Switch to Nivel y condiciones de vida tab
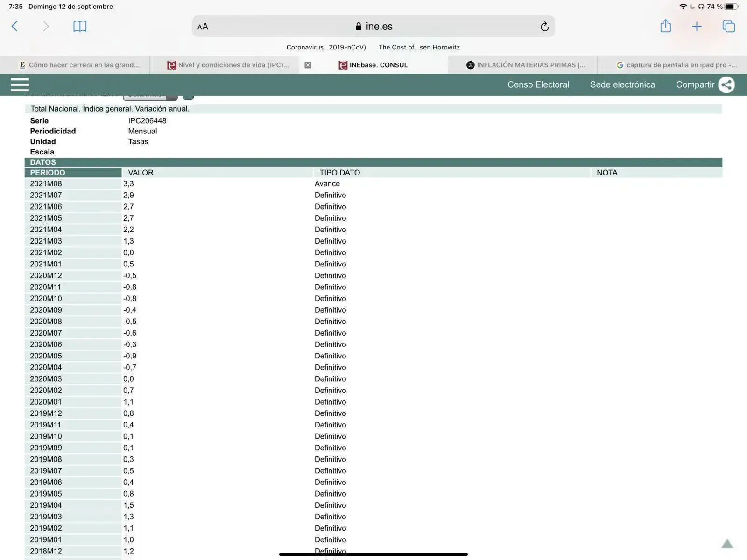The image size is (747, 560). [x=229, y=65]
